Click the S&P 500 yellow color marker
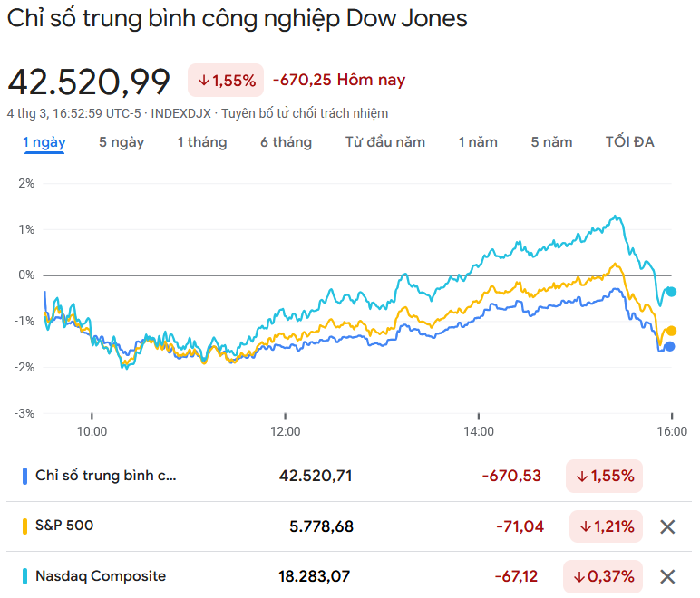This screenshot has width=700, height=598. pyautogui.click(x=24, y=526)
